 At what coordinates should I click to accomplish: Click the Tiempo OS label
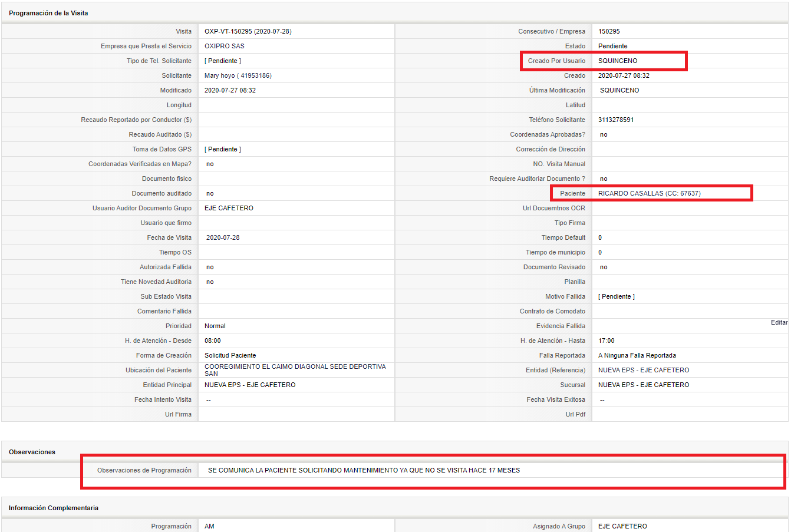tap(175, 252)
